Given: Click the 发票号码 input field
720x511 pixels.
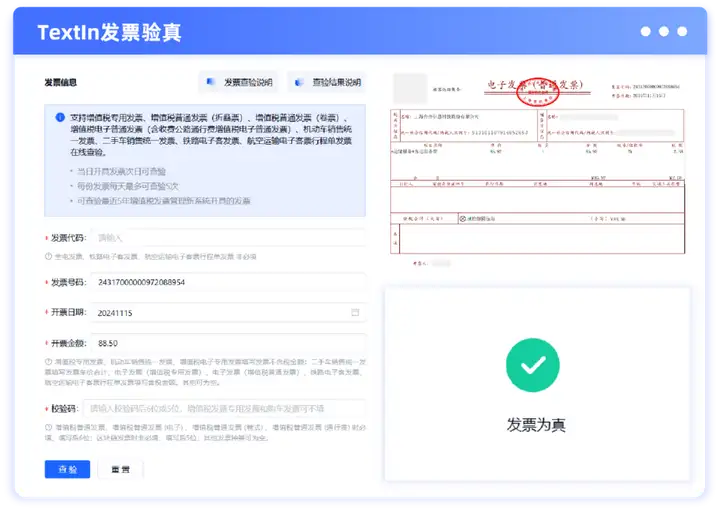Looking at the screenshot, I should [228, 282].
